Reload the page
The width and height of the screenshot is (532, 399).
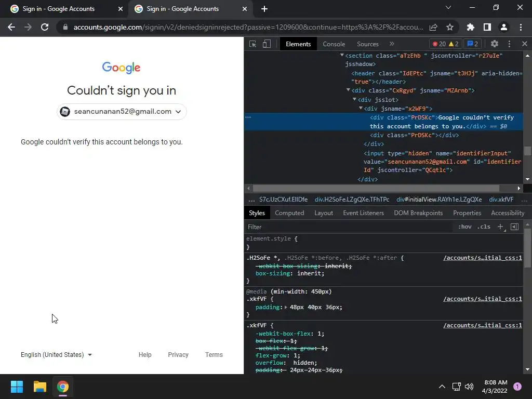[x=45, y=27]
